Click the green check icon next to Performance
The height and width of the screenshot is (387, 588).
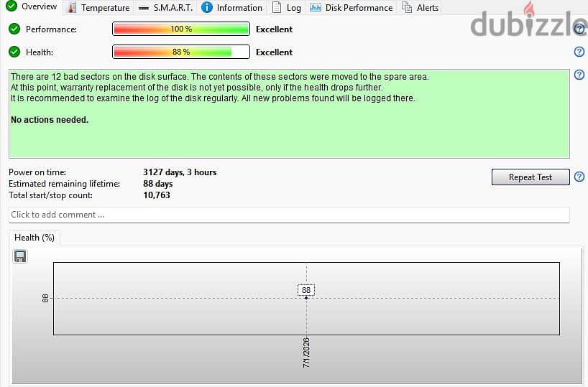tap(14, 29)
